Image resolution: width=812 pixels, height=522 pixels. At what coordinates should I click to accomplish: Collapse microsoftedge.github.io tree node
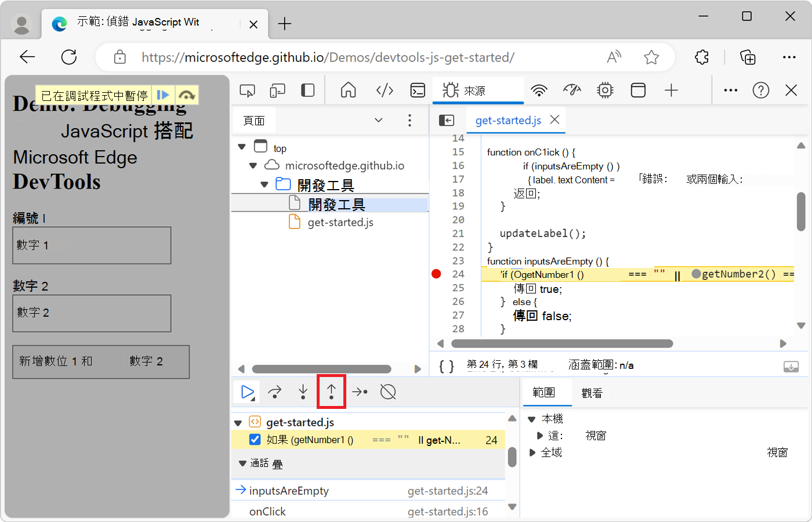[x=253, y=166]
